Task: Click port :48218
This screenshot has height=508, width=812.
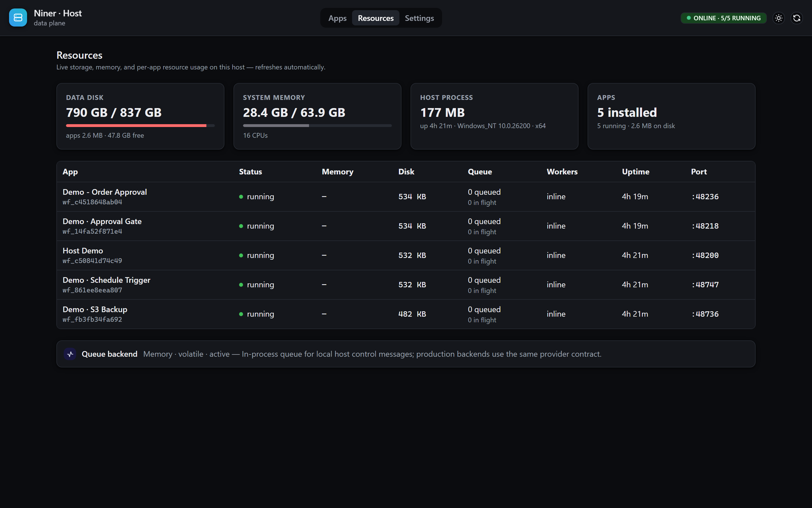Action: click(705, 226)
